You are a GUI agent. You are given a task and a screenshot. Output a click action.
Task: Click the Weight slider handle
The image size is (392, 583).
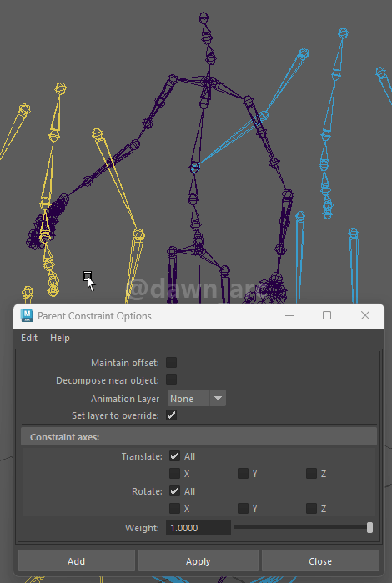369,528
